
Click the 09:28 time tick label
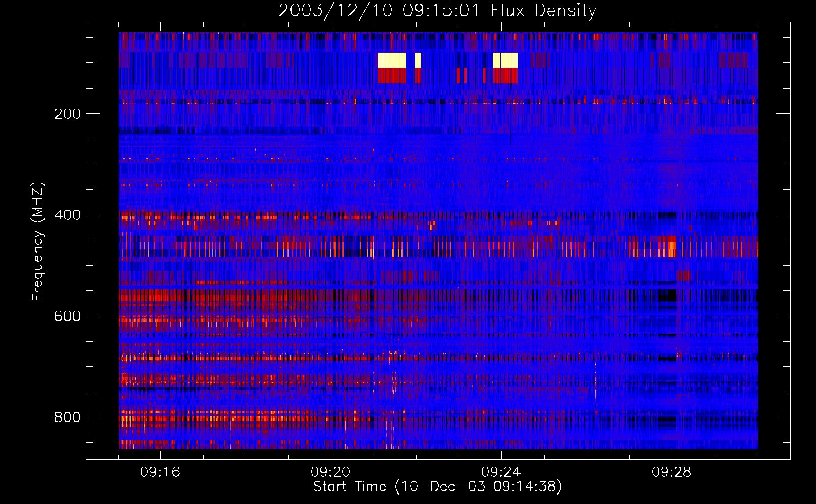point(672,472)
